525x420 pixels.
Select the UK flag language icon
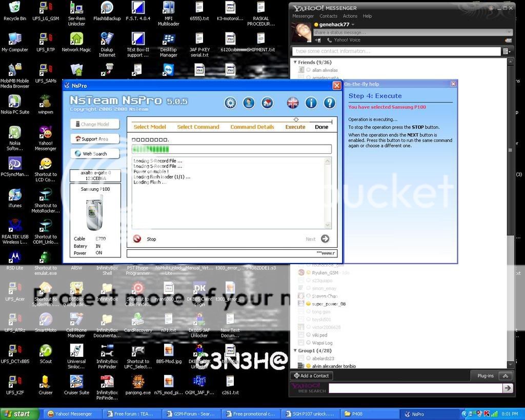[x=293, y=103]
